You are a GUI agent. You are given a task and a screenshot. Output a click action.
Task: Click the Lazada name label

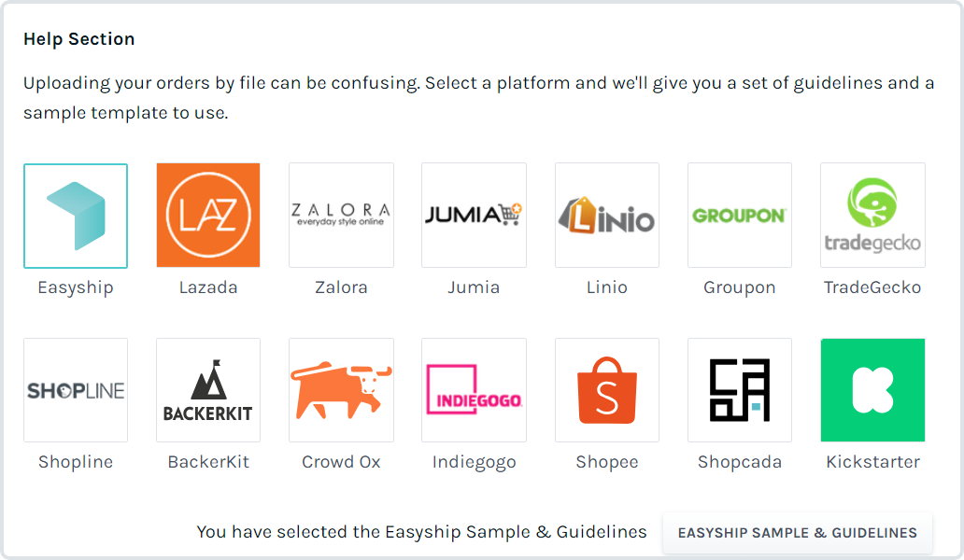tap(208, 287)
